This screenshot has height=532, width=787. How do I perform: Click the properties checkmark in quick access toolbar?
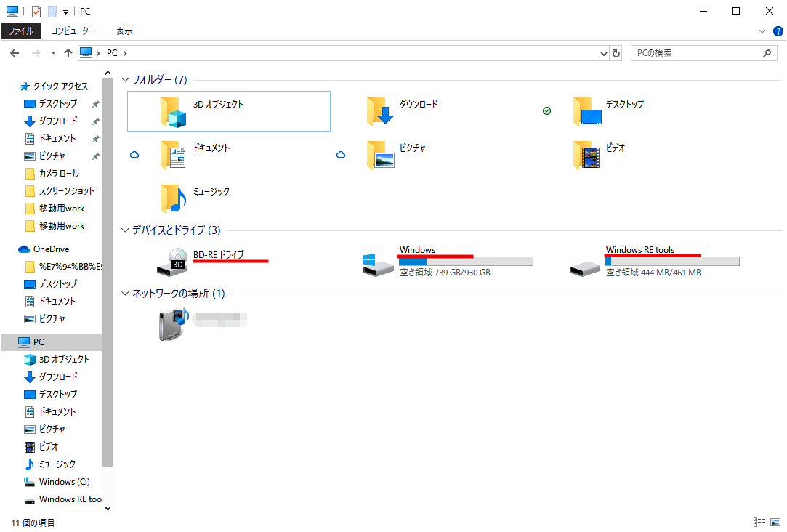pos(36,11)
